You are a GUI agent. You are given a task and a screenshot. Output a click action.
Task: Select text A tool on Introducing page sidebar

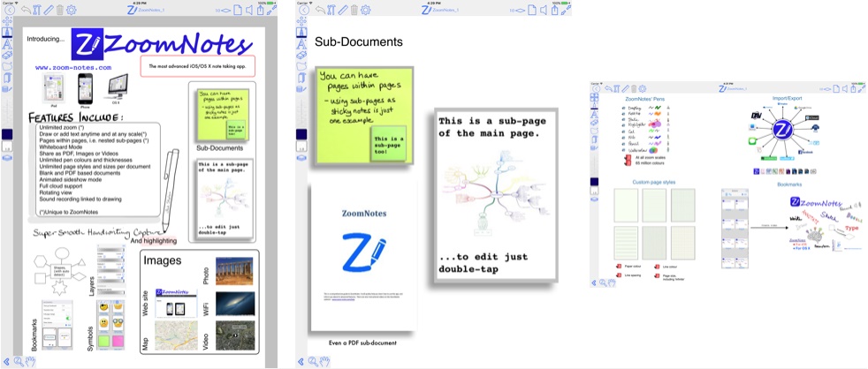point(7,44)
